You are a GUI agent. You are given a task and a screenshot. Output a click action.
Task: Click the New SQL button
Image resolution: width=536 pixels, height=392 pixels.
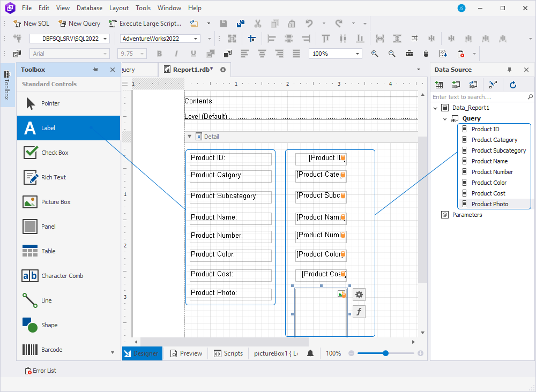(x=31, y=24)
